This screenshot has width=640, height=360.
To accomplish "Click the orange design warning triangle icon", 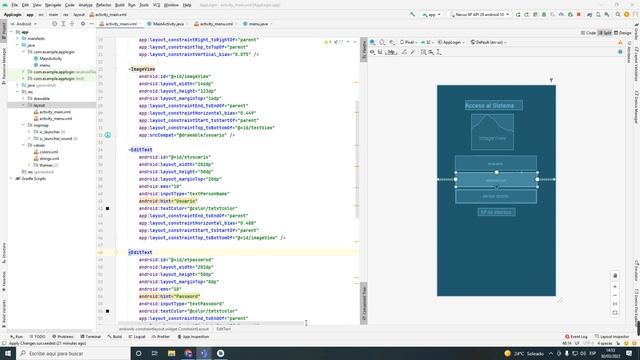I will [620, 42].
